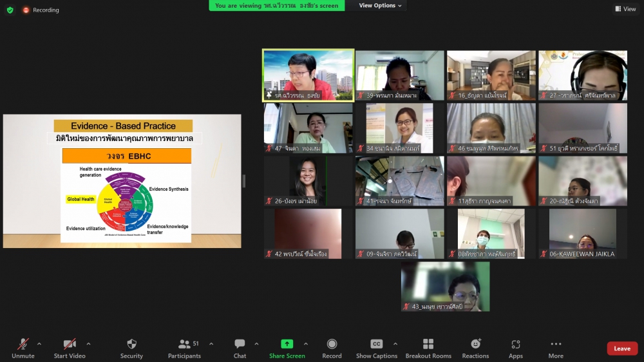Expand Share Screen options arrow
This screenshot has width=644, height=362.
tap(306, 344)
